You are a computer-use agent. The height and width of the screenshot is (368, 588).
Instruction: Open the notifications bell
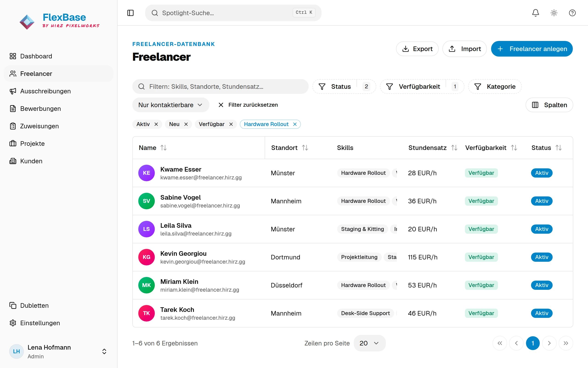(536, 13)
